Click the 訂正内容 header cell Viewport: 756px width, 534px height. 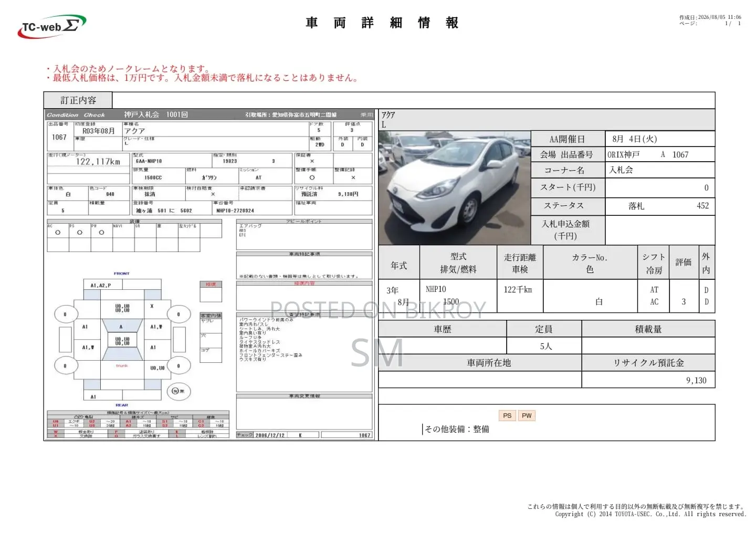(x=78, y=100)
